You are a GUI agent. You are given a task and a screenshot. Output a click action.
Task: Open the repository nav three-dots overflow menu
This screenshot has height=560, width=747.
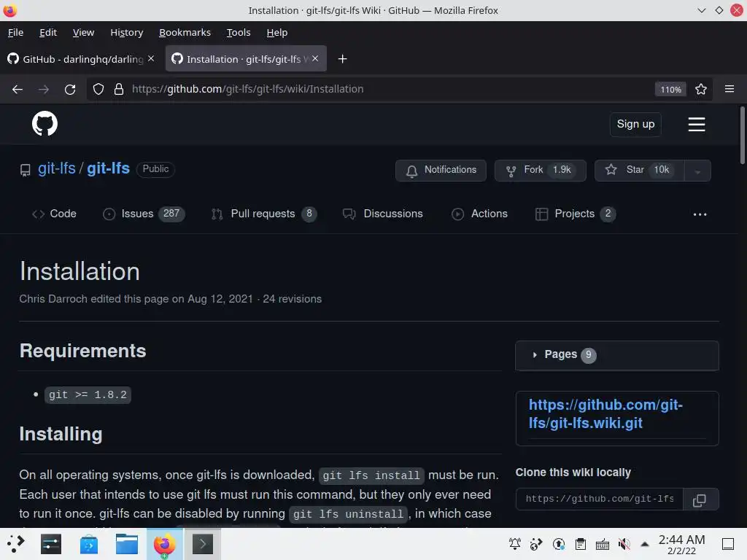(x=700, y=214)
